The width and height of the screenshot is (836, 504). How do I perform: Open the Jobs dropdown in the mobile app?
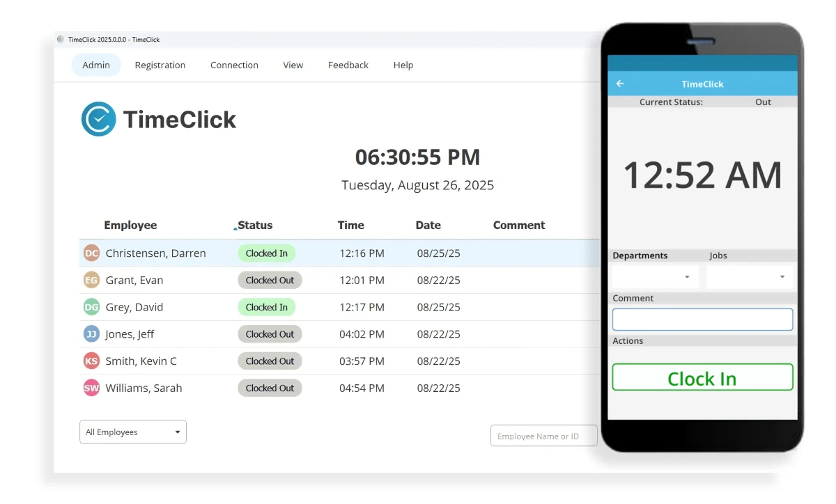[749, 276]
